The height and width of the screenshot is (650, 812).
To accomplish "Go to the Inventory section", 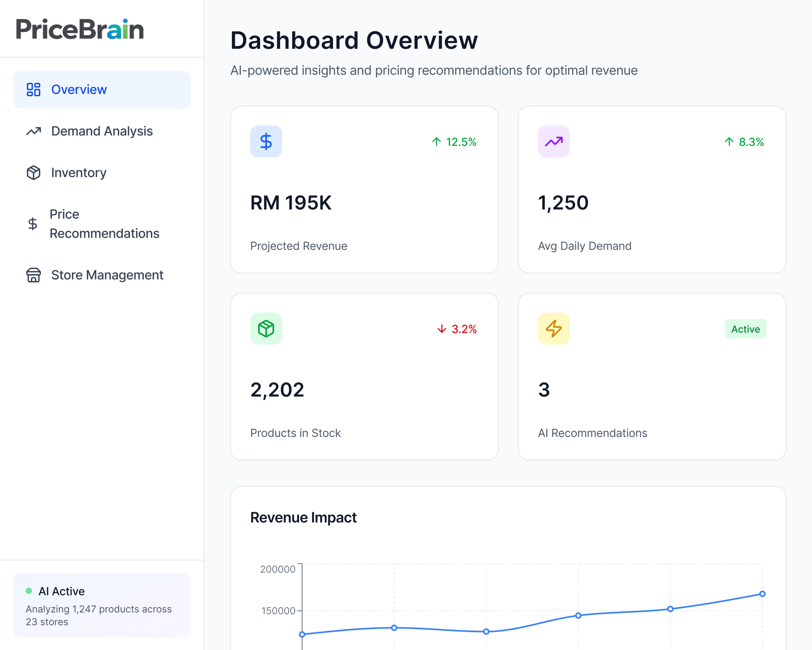I will (79, 173).
